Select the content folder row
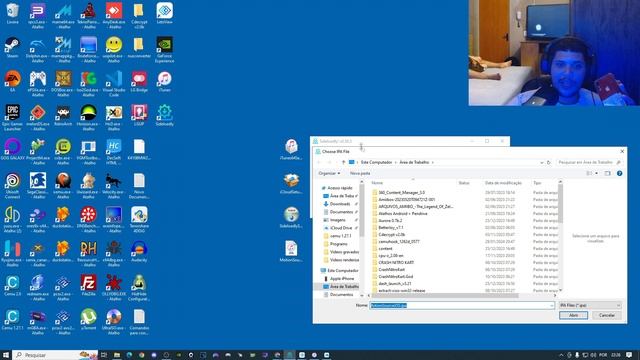The width and height of the screenshot is (640, 360). coord(464,249)
